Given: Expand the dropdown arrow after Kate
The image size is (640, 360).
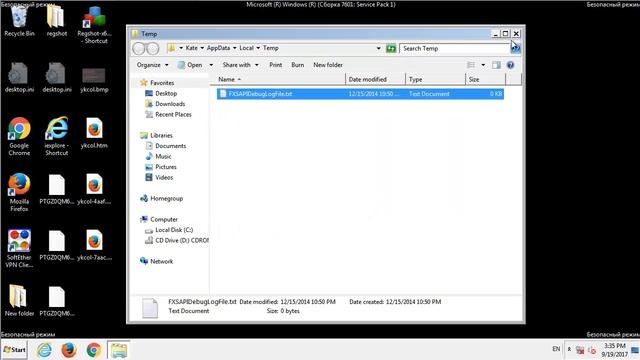Looking at the screenshot, I should pos(202,48).
